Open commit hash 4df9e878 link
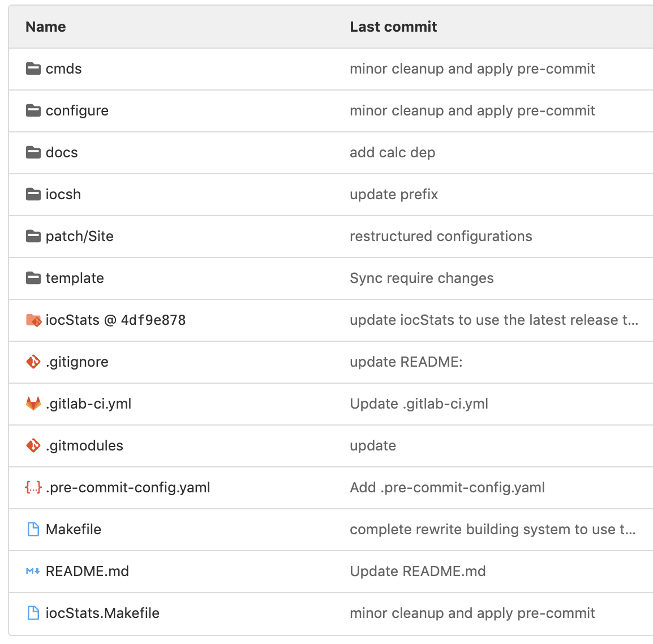Image resolution: width=653 pixels, height=644 pixels. coord(153,320)
